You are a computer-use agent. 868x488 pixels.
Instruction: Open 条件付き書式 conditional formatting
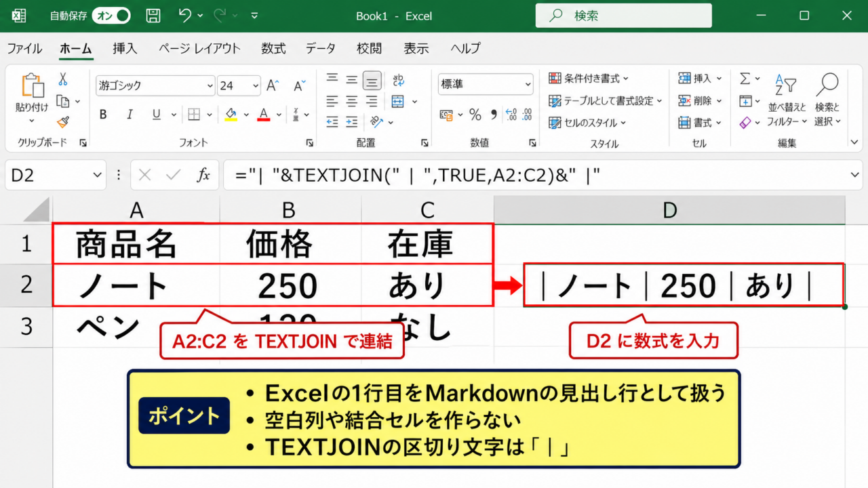tap(589, 79)
